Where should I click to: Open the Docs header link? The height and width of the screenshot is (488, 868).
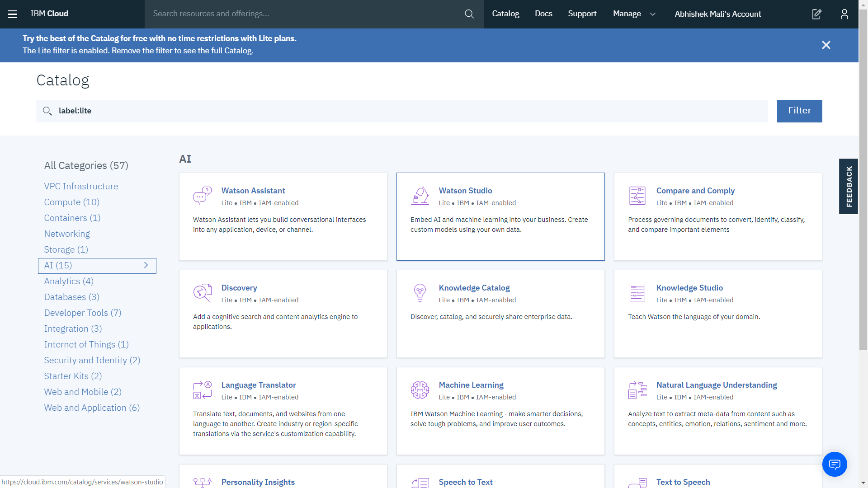point(543,14)
